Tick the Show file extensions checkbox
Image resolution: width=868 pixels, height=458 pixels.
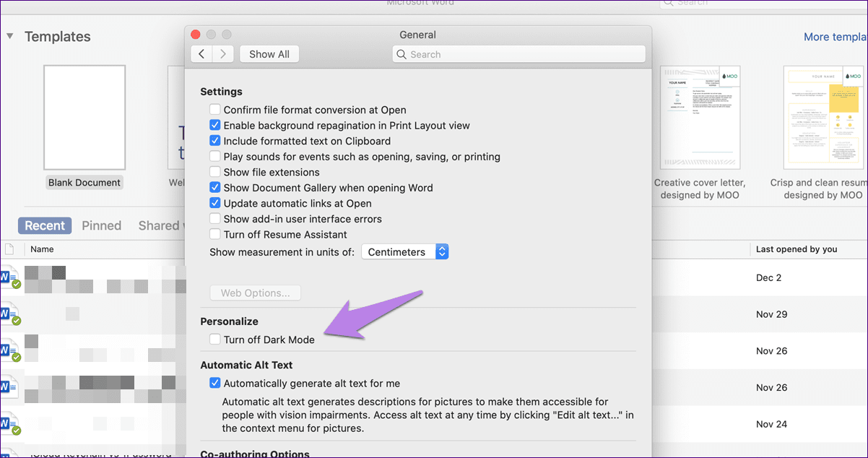click(x=215, y=172)
